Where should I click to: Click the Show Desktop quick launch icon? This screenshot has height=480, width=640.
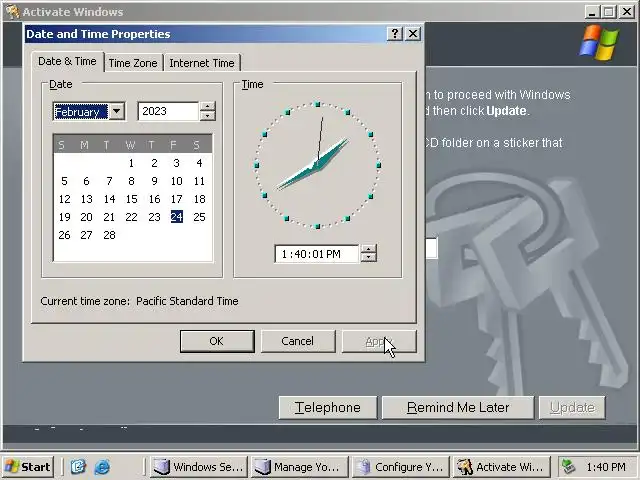pos(78,467)
